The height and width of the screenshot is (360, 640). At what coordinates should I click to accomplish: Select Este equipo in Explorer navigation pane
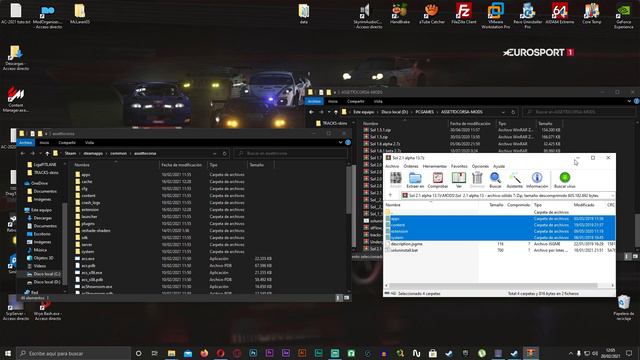click(x=41, y=210)
